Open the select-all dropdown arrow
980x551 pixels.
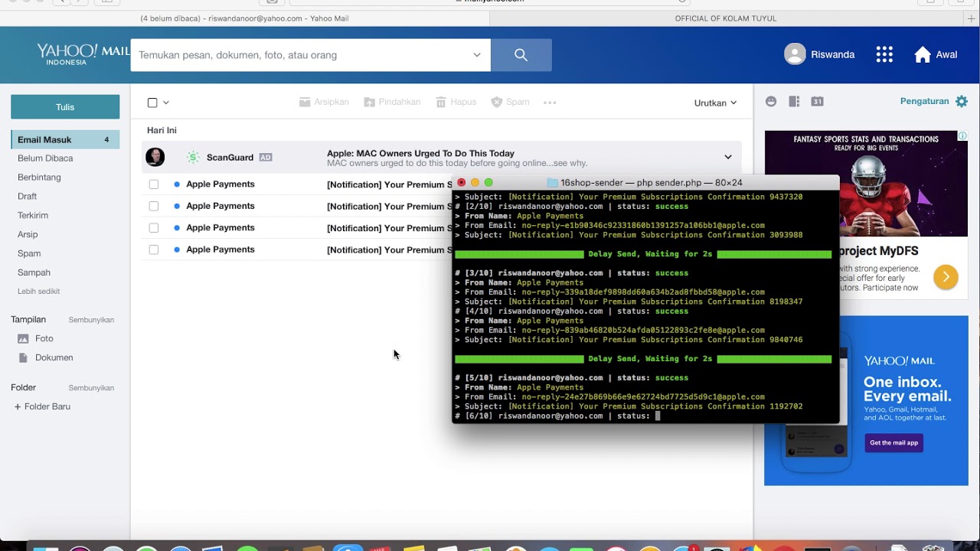[x=166, y=103]
